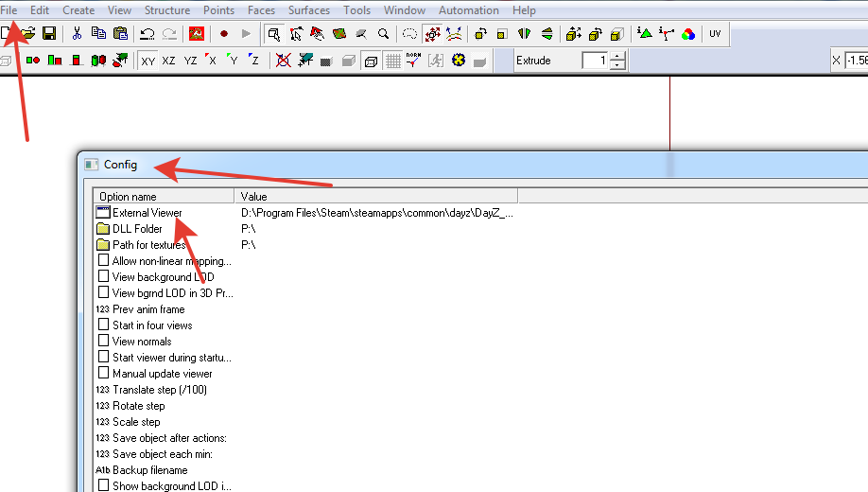Switch to XZ plane view

click(x=169, y=61)
